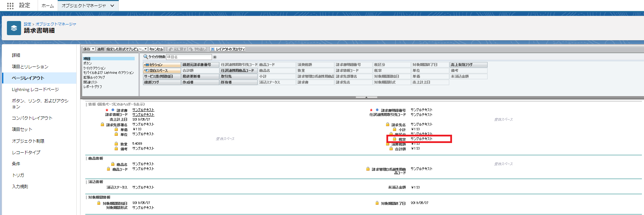Expand 指定した形式でプレビュー dropdown

145,49
